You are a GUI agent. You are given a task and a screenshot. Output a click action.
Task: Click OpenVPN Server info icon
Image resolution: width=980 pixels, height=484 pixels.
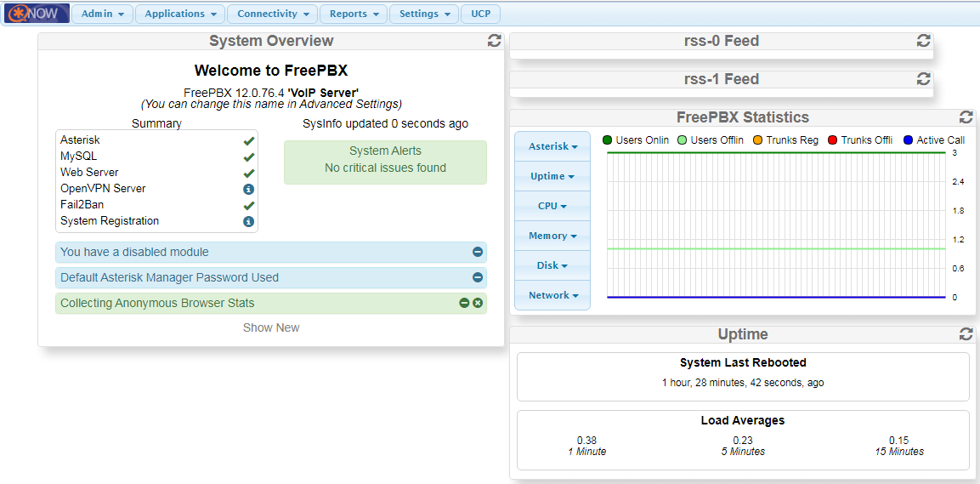(249, 189)
